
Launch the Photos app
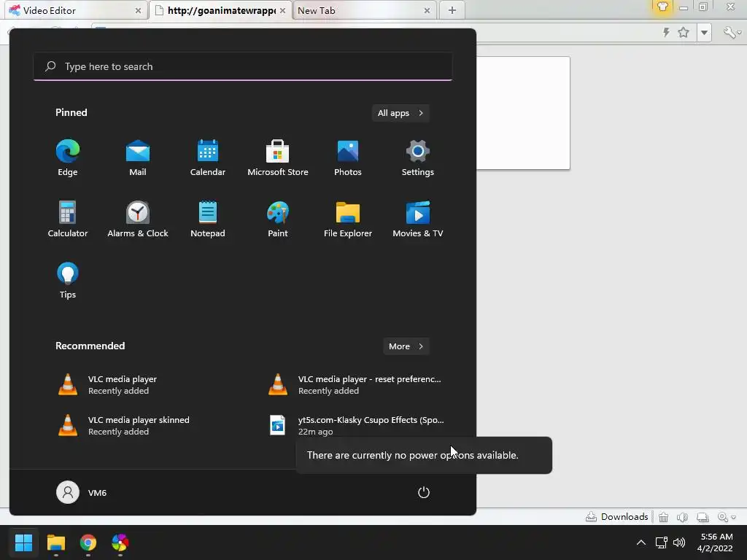point(348,158)
